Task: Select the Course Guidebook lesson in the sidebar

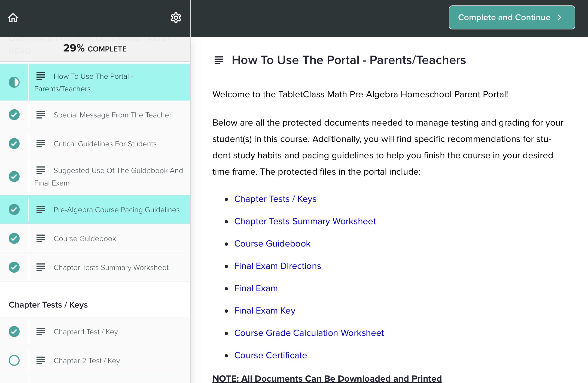Action: pyautogui.click(x=85, y=239)
